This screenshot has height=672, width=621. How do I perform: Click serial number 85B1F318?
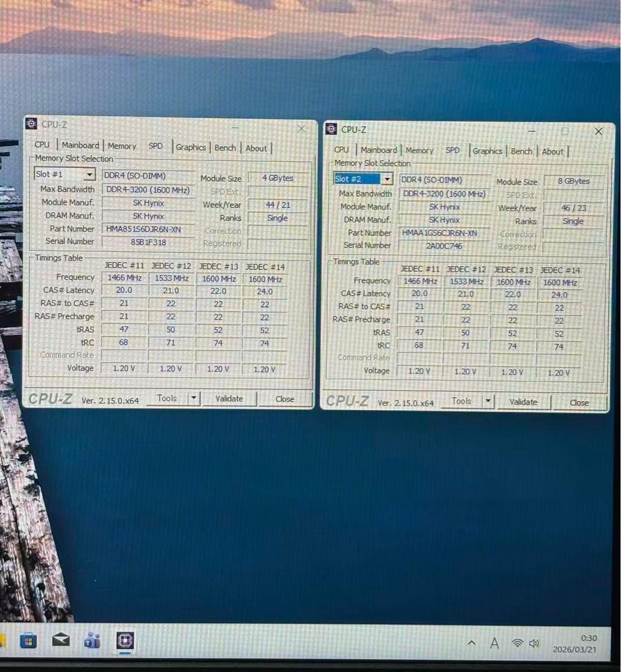point(148,242)
